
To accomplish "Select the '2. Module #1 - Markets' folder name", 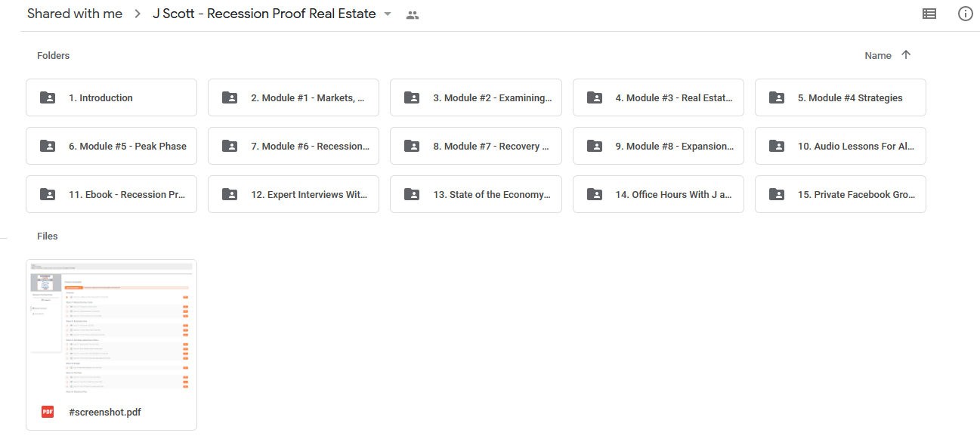I will point(308,97).
